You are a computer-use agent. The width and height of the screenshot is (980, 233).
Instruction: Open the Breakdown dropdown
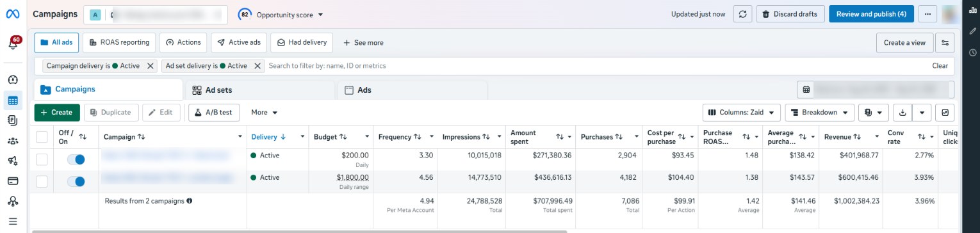tap(820, 113)
